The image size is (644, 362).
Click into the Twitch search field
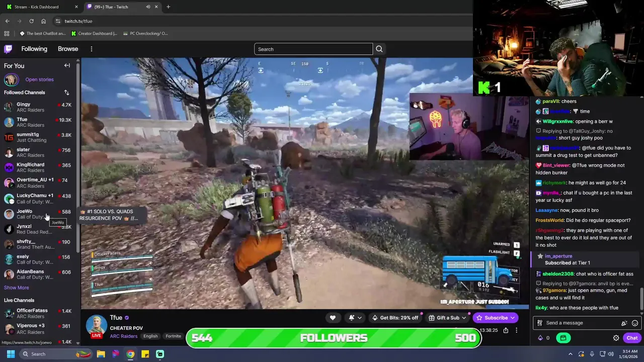(x=313, y=49)
